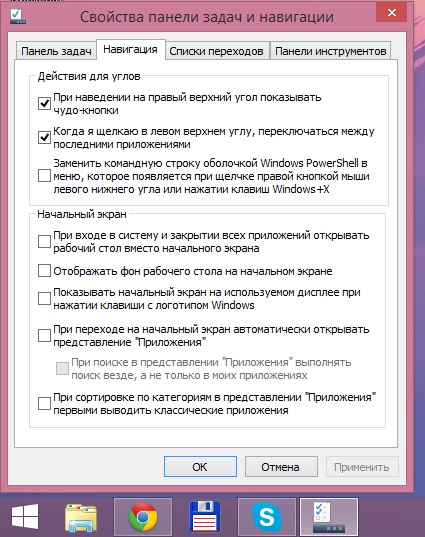
Task: Close the taskbar properties dialog
Action: (x=392, y=13)
